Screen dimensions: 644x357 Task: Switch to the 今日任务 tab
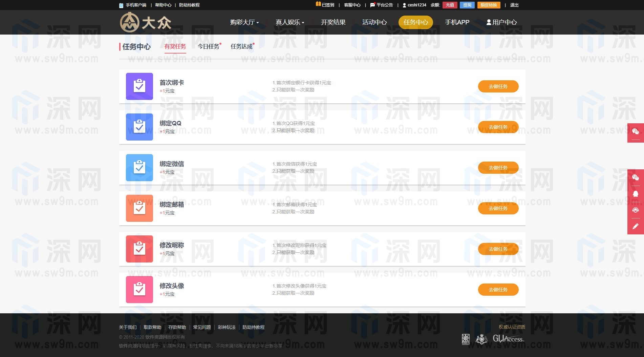tap(208, 46)
